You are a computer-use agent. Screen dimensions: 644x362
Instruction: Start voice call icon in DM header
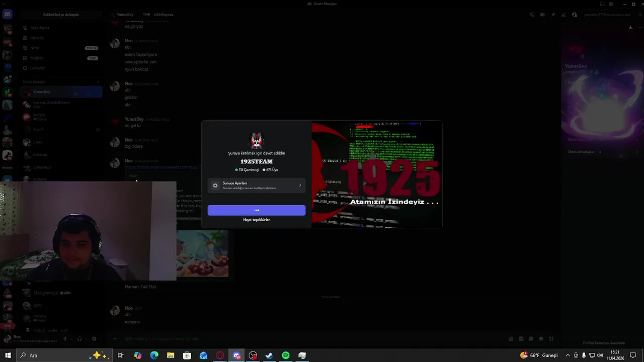point(532,15)
